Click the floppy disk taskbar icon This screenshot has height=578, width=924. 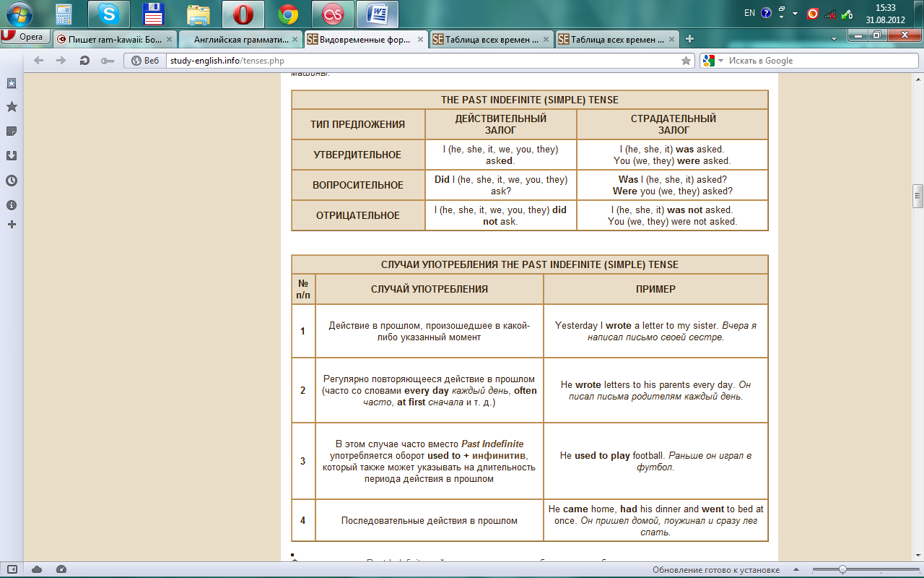pyautogui.click(x=153, y=13)
